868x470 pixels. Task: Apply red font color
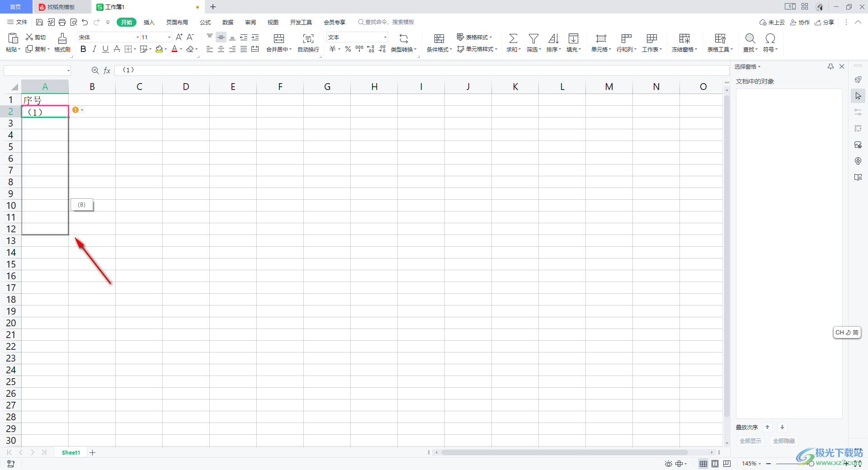point(175,49)
